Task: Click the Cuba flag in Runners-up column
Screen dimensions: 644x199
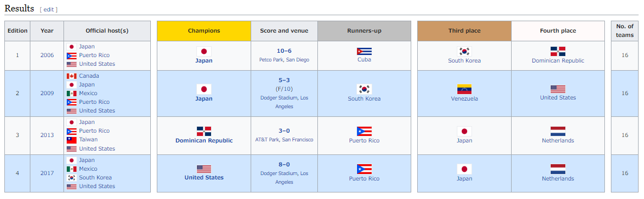Action: (364, 52)
